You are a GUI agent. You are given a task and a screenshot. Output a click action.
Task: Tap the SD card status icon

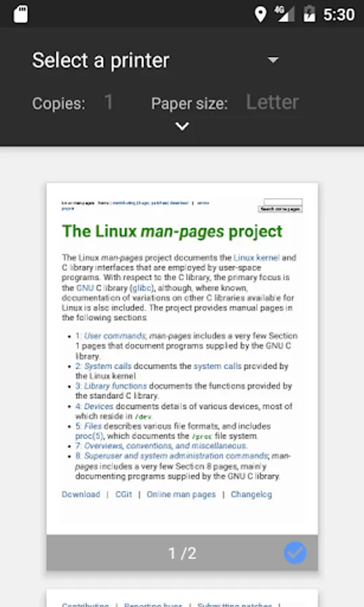pyautogui.click(x=20, y=14)
